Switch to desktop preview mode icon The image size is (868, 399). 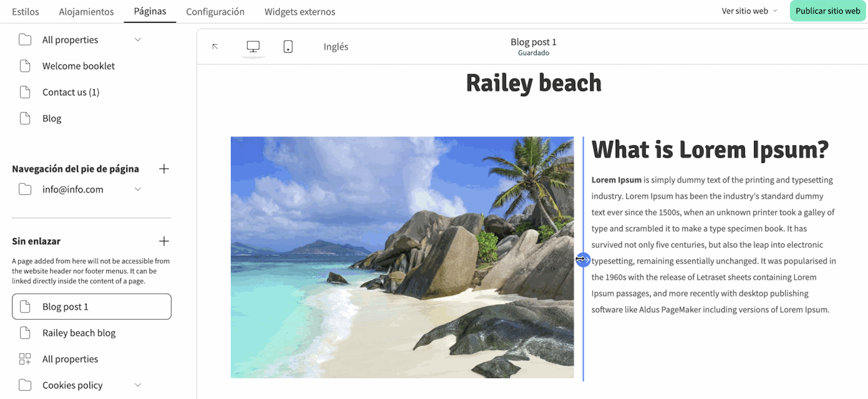coord(253,46)
